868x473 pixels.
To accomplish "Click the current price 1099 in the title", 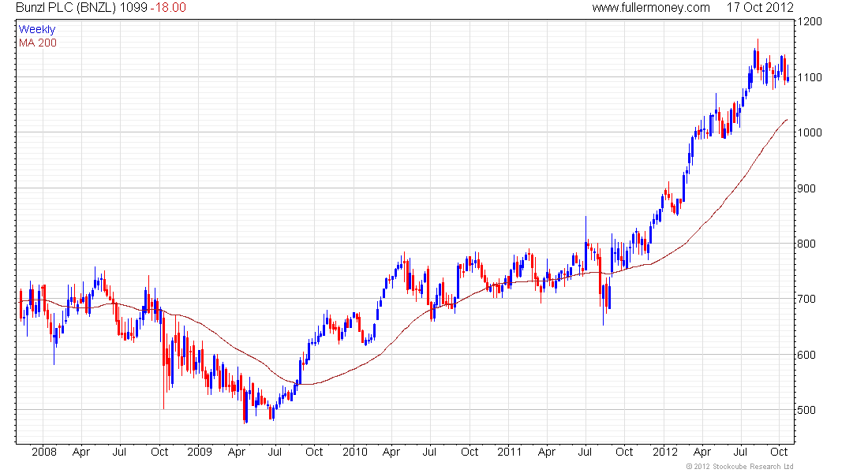I will pos(133,8).
